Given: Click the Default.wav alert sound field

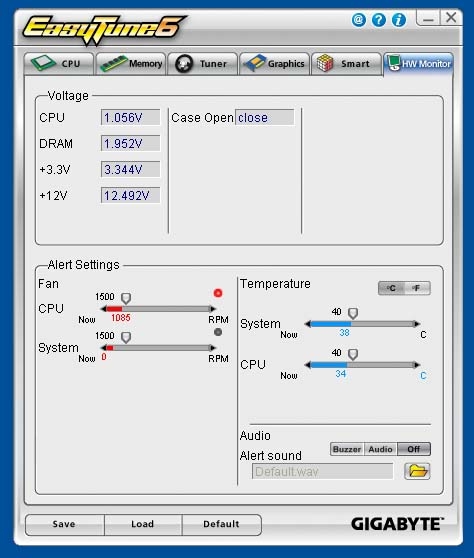Looking at the screenshot, I should [x=322, y=472].
